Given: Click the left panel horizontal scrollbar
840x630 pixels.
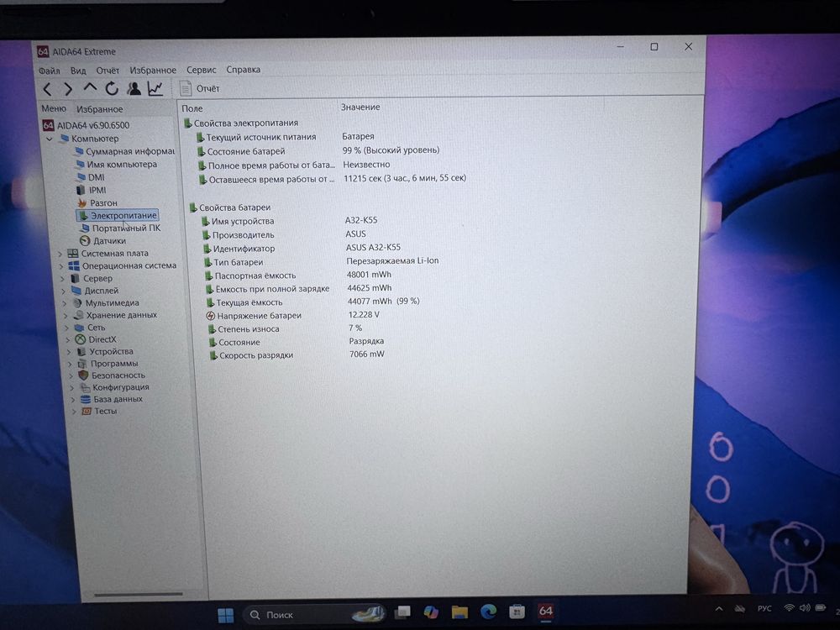Looking at the screenshot, I should click(x=139, y=594).
